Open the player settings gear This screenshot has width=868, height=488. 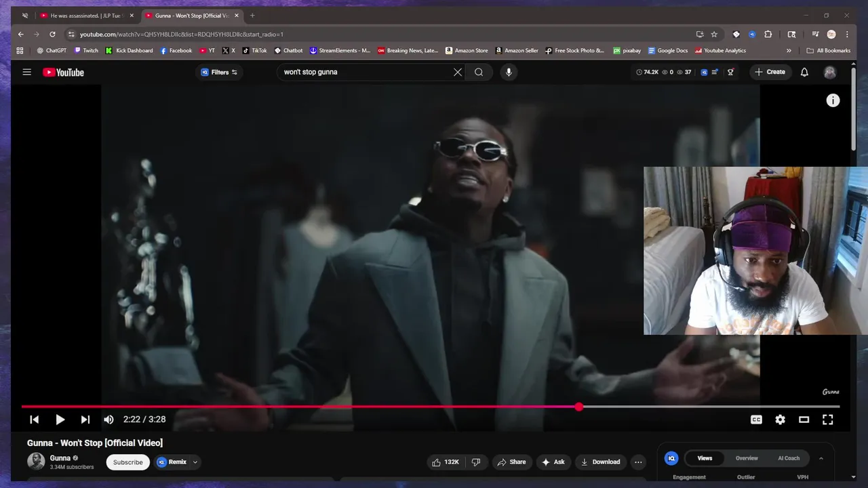coord(780,420)
